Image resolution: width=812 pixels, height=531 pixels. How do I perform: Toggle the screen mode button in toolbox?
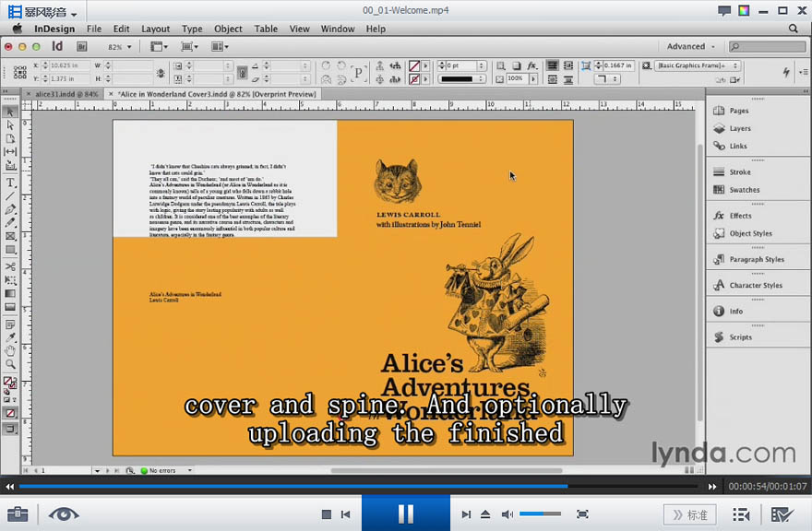coord(10,429)
